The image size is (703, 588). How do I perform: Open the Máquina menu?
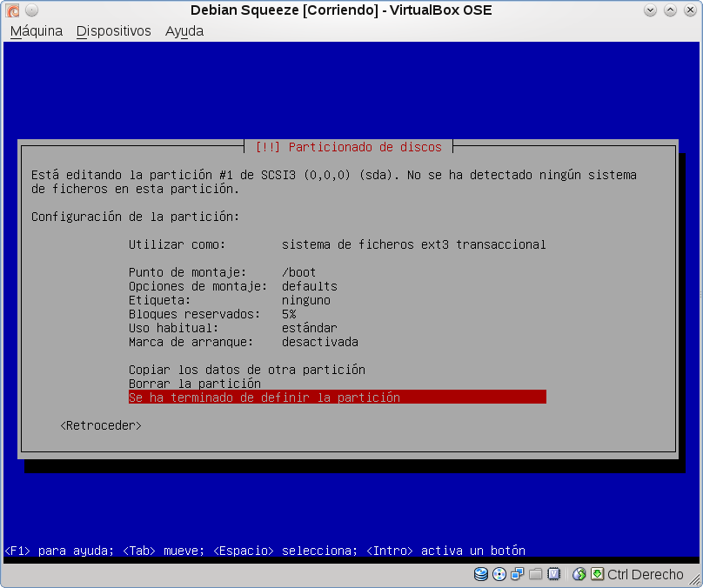(37, 31)
